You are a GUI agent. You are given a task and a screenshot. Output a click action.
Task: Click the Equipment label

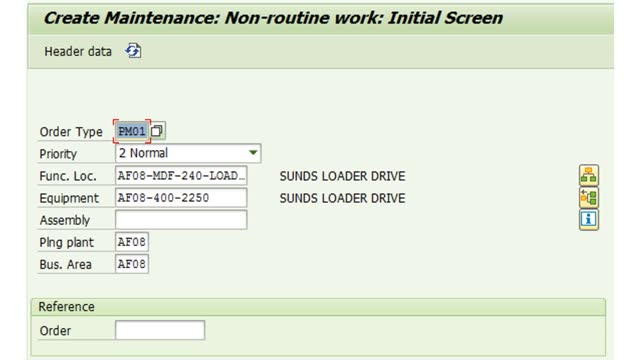[x=69, y=198]
